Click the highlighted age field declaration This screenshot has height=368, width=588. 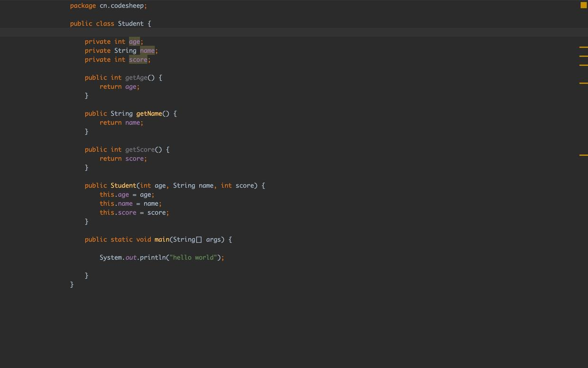[x=135, y=42]
